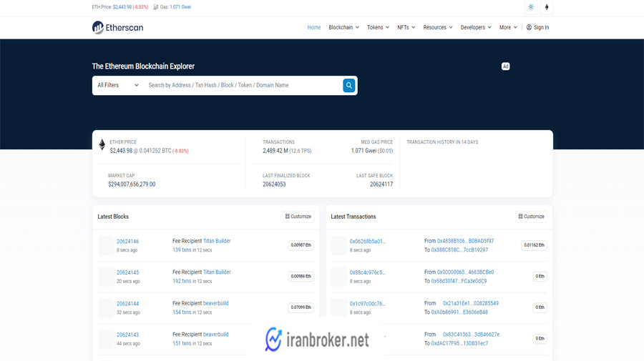Open recipient address 0xA0b86991...E3606eB48
The image size is (644, 361).
click(x=459, y=312)
